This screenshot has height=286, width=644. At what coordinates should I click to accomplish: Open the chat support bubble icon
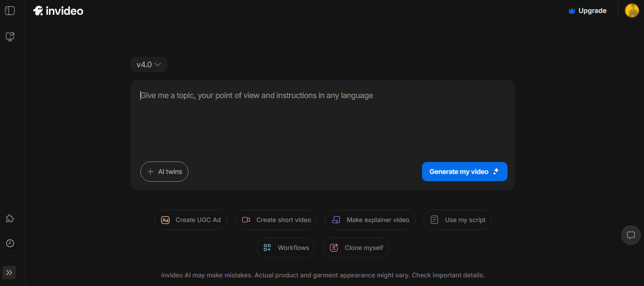[631, 235]
